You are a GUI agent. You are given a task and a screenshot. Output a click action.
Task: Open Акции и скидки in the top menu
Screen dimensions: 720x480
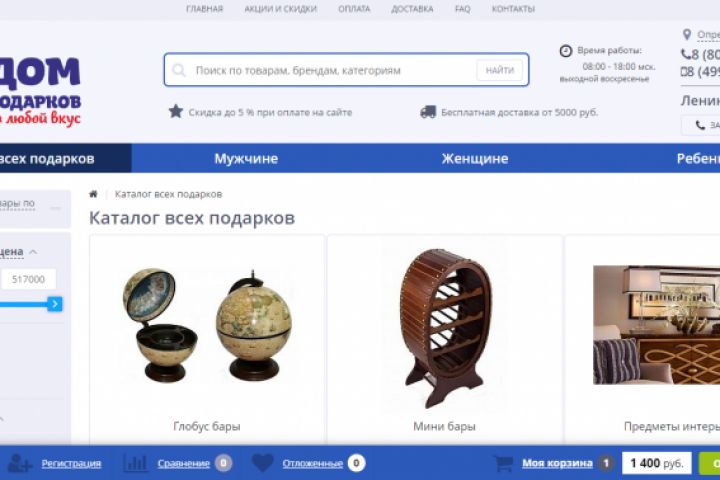pos(281,9)
